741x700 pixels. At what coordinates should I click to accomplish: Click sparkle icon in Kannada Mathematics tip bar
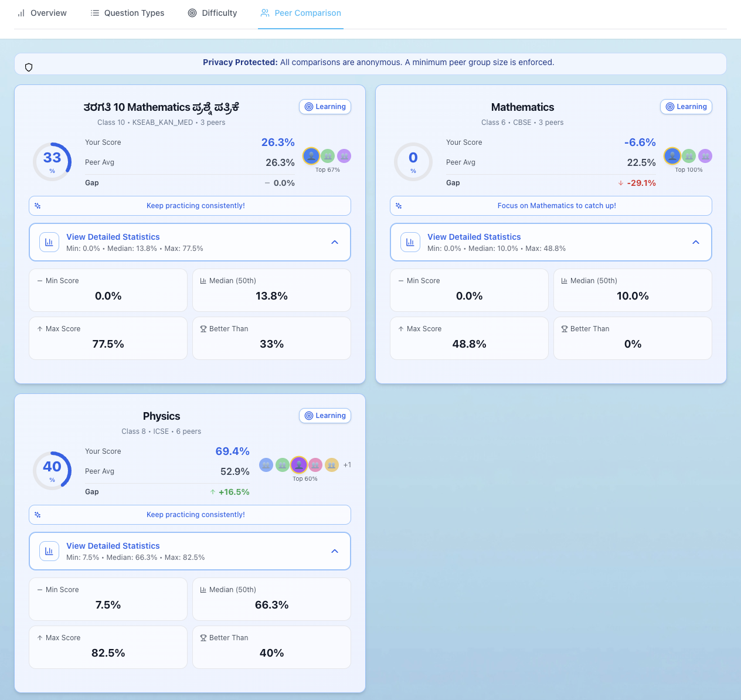tap(38, 206)
